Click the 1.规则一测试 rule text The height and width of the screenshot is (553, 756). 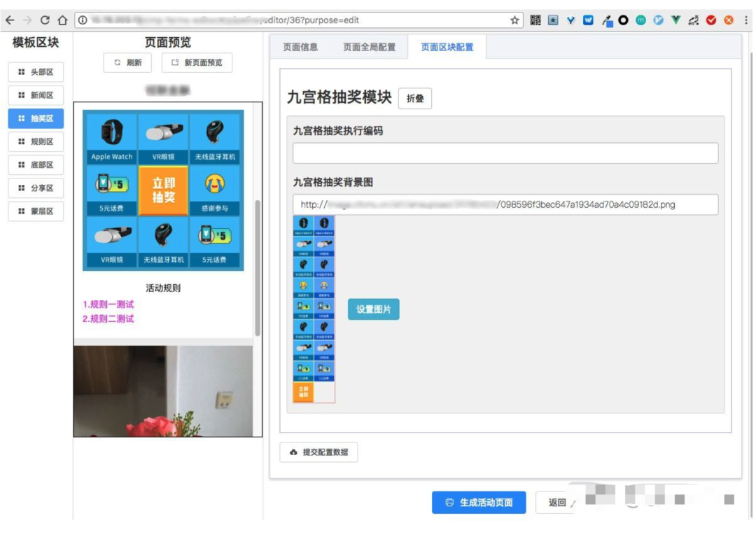[108, 304]
